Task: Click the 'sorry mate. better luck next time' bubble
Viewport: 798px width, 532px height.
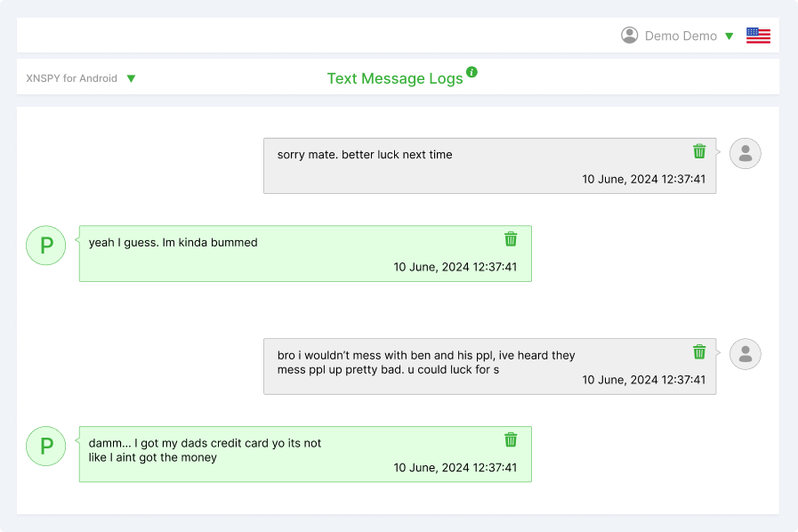Action: coord(365,155)
